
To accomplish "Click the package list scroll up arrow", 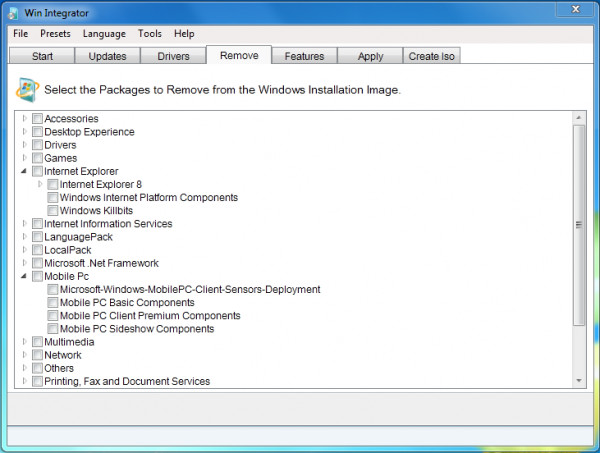I will [x=579, y=117].
